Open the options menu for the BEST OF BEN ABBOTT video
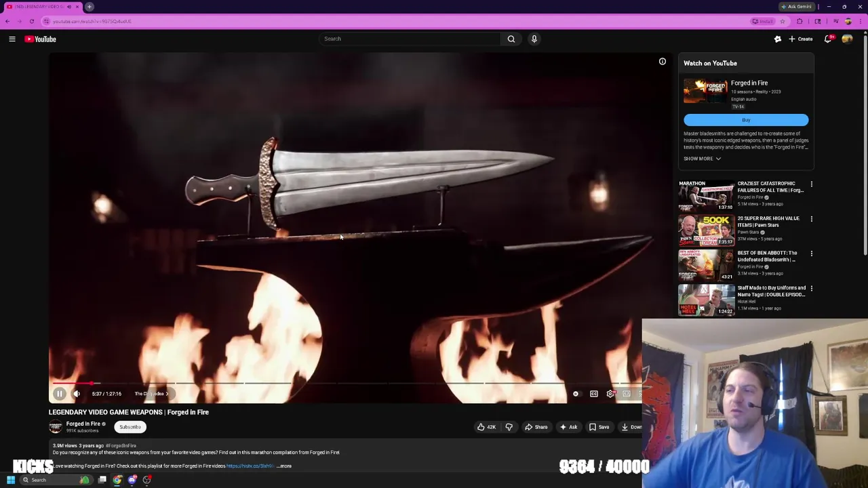868x488 pixels. point(811,253)
